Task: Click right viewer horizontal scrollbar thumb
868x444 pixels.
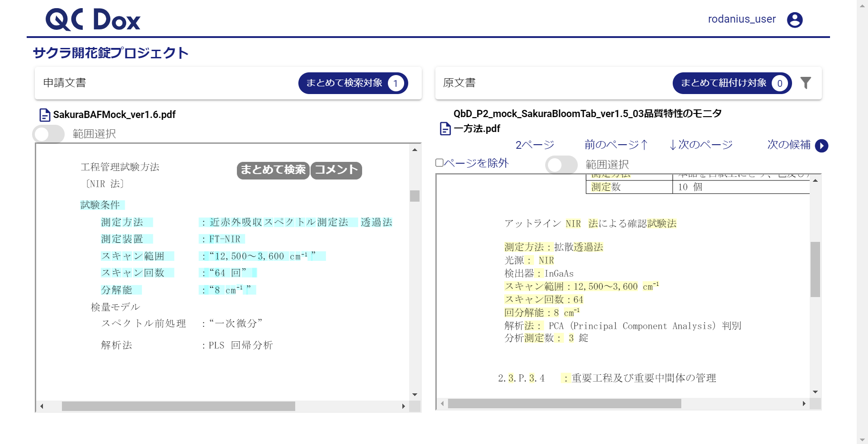Action: 565,403
